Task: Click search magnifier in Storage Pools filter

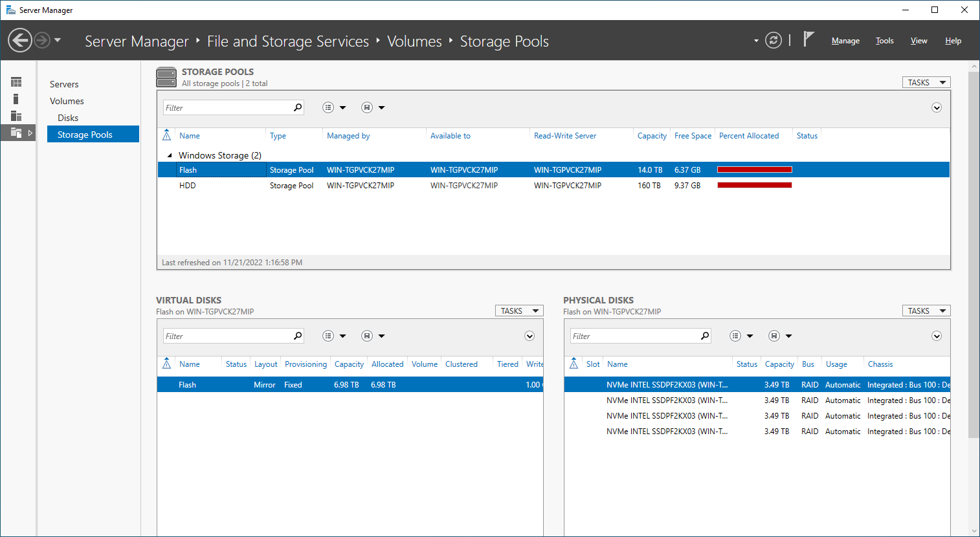Action: (x=298, y=107)
